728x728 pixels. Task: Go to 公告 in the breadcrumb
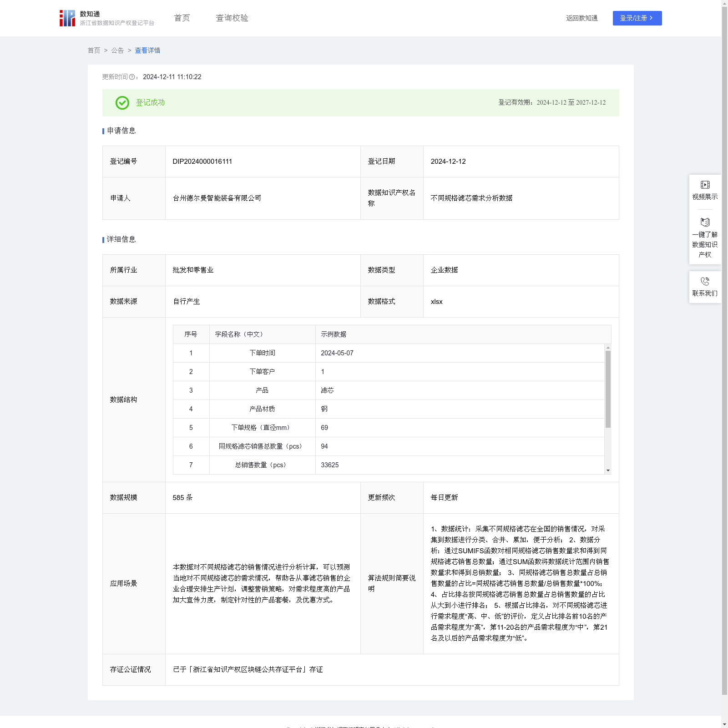click(117, 51)
